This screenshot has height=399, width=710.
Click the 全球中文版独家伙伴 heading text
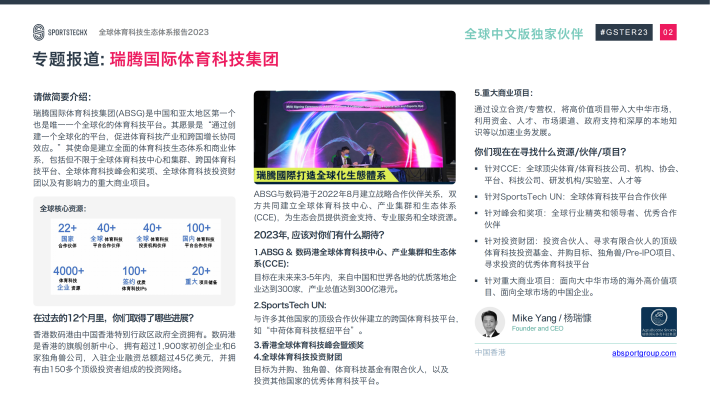tap(524, 34)
